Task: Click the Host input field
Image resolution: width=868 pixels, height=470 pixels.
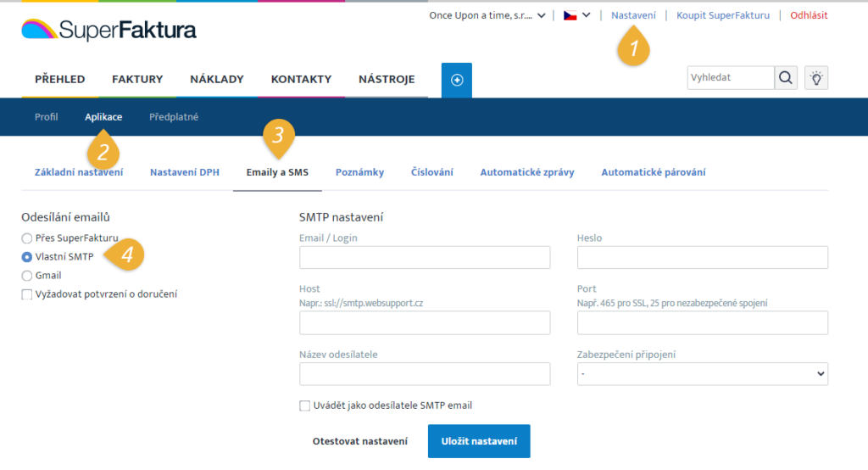Action: [x=425, y=322]
